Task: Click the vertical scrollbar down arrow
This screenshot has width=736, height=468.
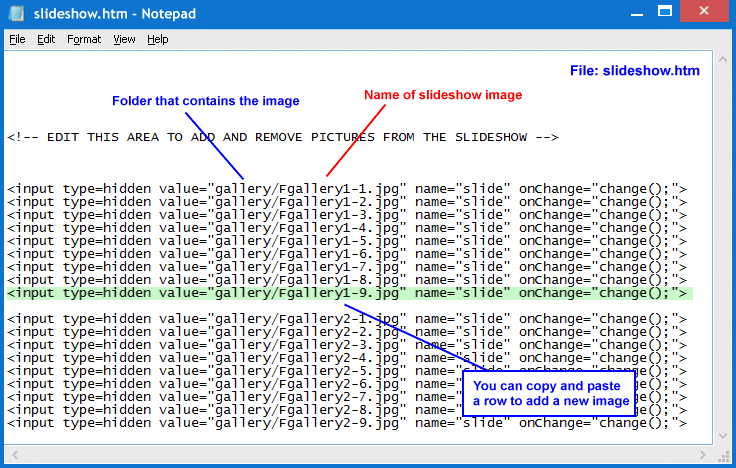Action: point(723,436)
